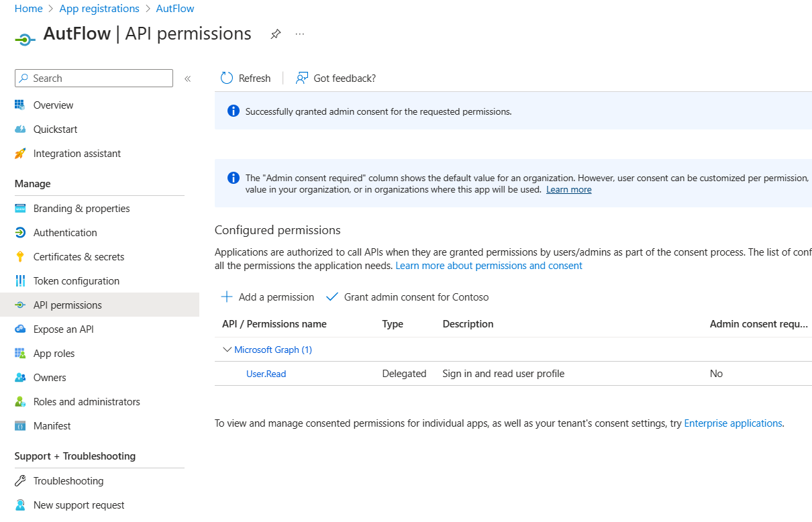The width and height of the screenshot is (812, 522).
Task: Collapse the Microsoft Graph permissions group
Action: click(x=227, y=349)
